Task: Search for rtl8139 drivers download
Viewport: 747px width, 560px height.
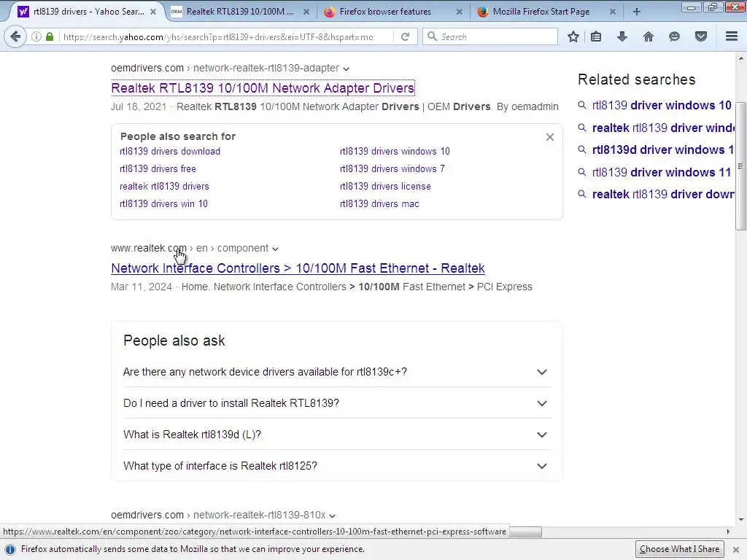Action: [x=169, y=152]
